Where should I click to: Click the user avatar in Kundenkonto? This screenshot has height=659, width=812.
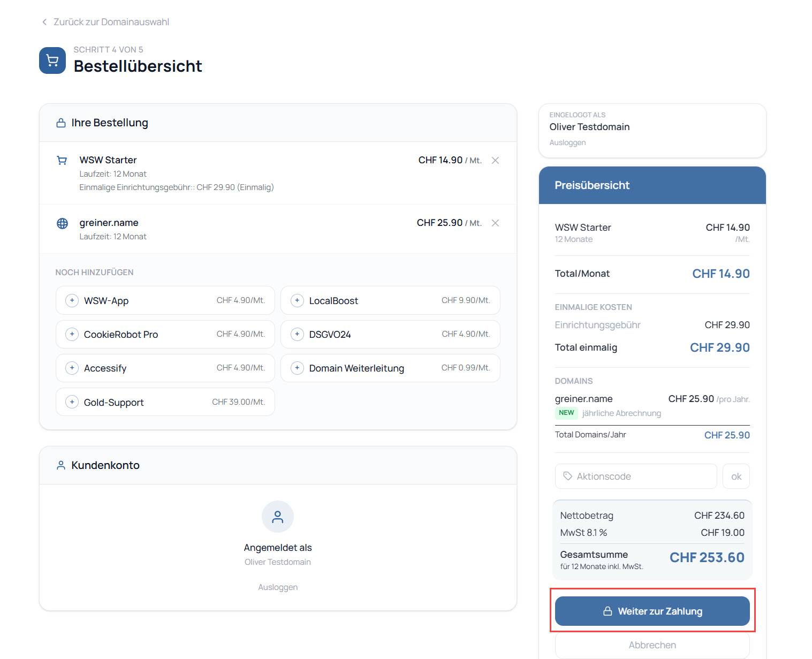coord(278,517)
